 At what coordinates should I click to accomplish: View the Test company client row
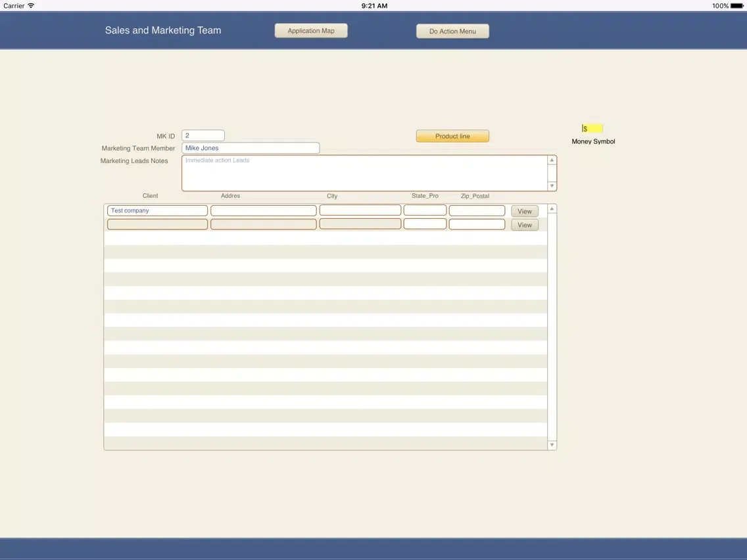[525, 211]
